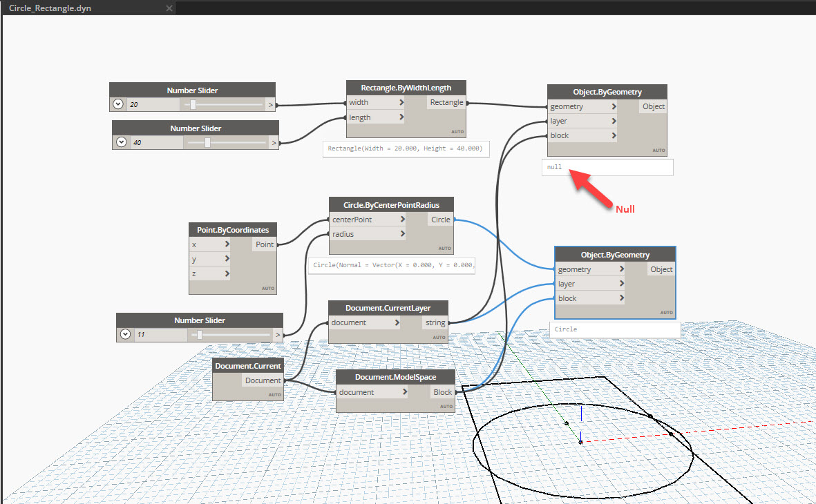Click the value field showing 11
816x504 pixels.
tap(158, 334)
